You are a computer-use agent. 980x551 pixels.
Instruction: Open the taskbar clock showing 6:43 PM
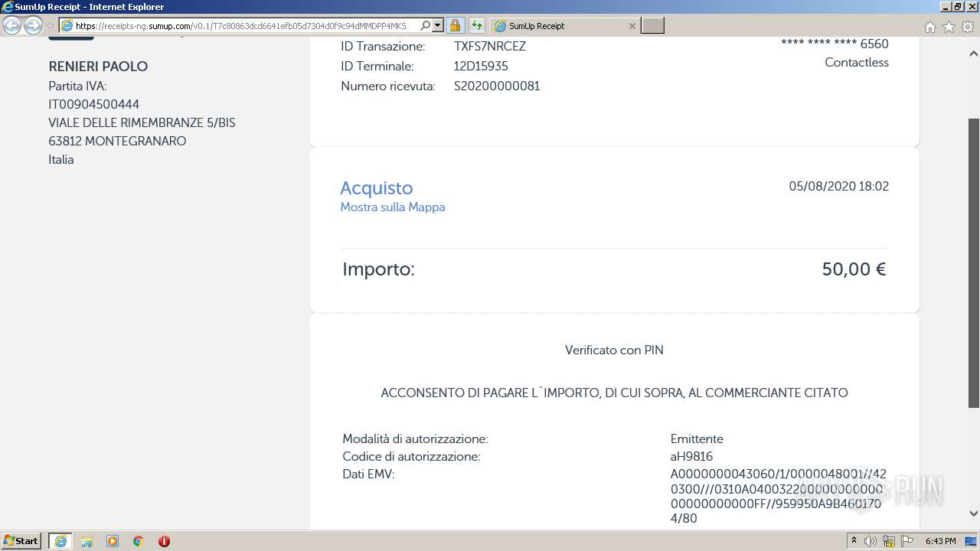940,541
